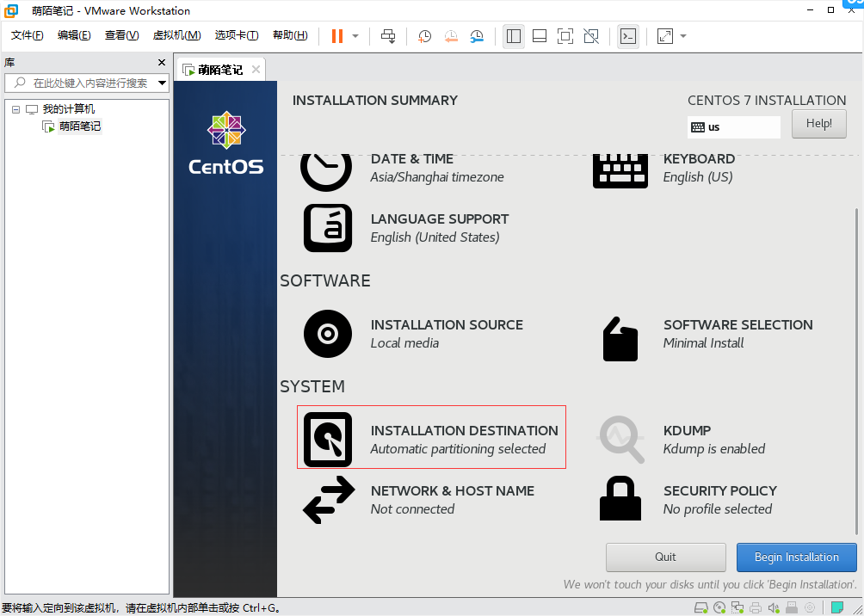Toggle the console view icon in toolbar
The image size is (864, 616).
click(628, 36)
